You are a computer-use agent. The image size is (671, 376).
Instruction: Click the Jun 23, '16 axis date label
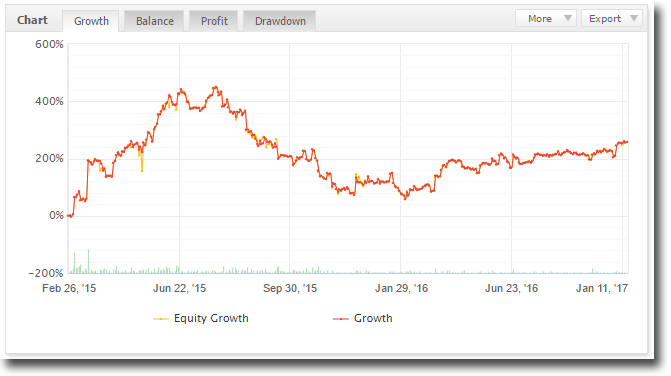[x=511, y=288]
